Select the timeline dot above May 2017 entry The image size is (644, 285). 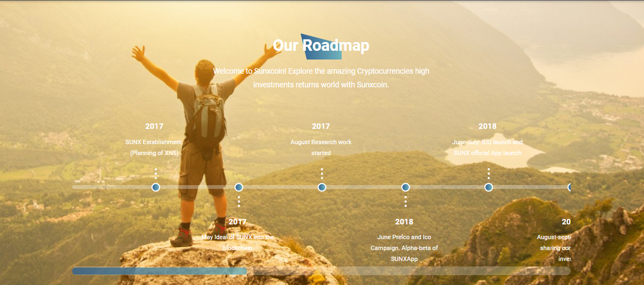click(238, 187)
